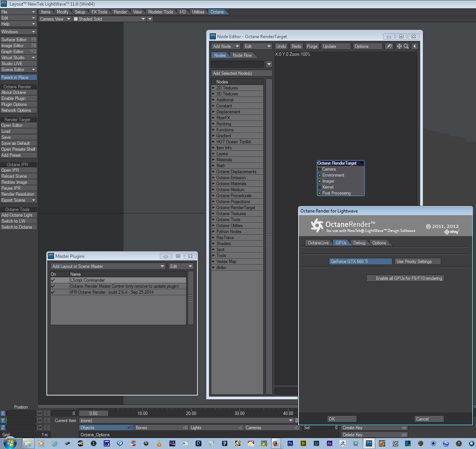Click the Y position channel button

click(3, 421)
